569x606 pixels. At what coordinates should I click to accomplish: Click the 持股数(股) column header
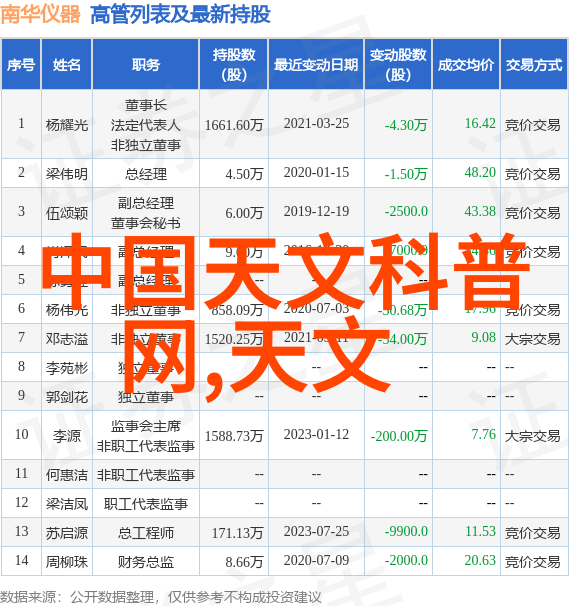click(234, 65)
